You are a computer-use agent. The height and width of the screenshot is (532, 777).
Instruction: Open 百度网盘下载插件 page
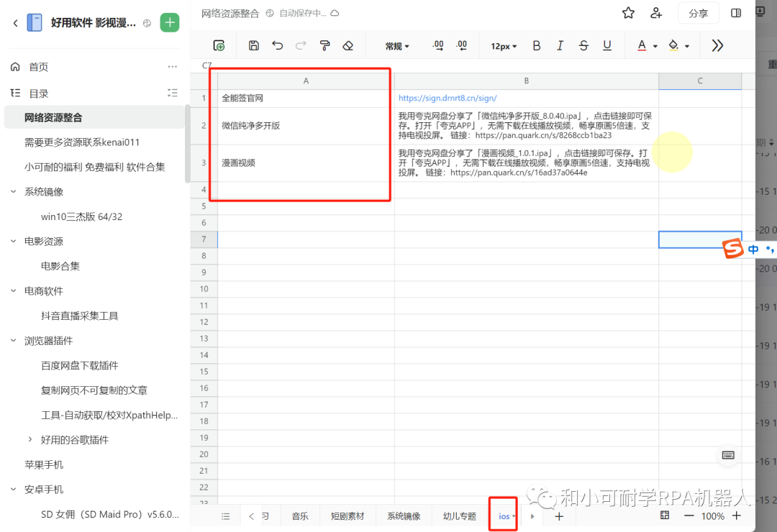[79, 365]
